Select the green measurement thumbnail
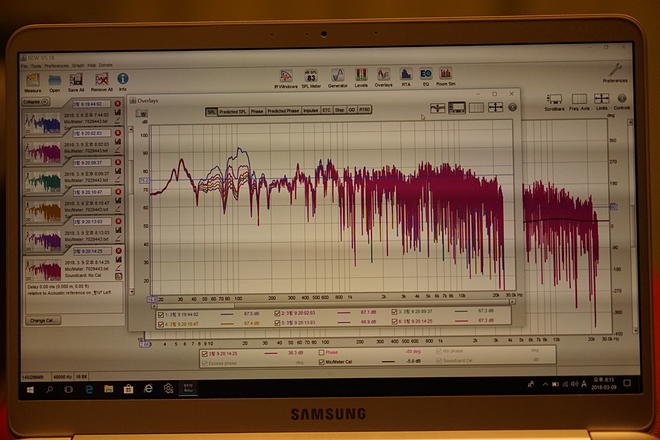This screenshot has width=660, height=440. tap(43, 182)
